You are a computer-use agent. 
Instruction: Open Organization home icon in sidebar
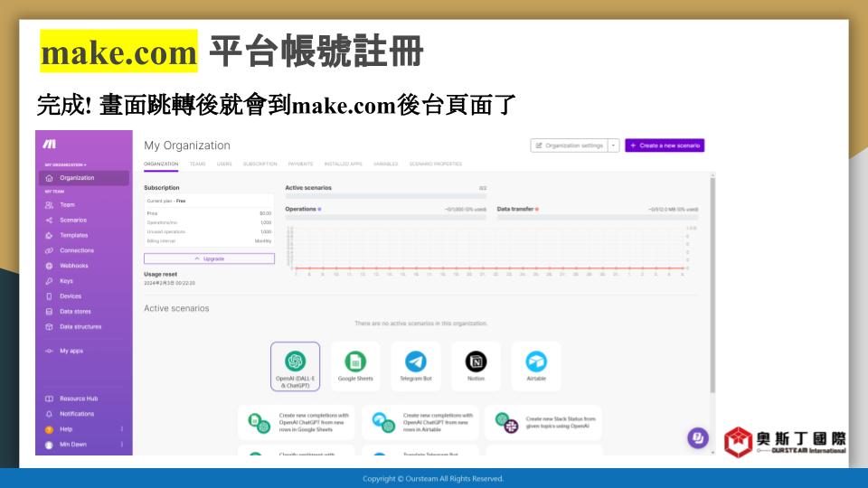click(49, 178)
